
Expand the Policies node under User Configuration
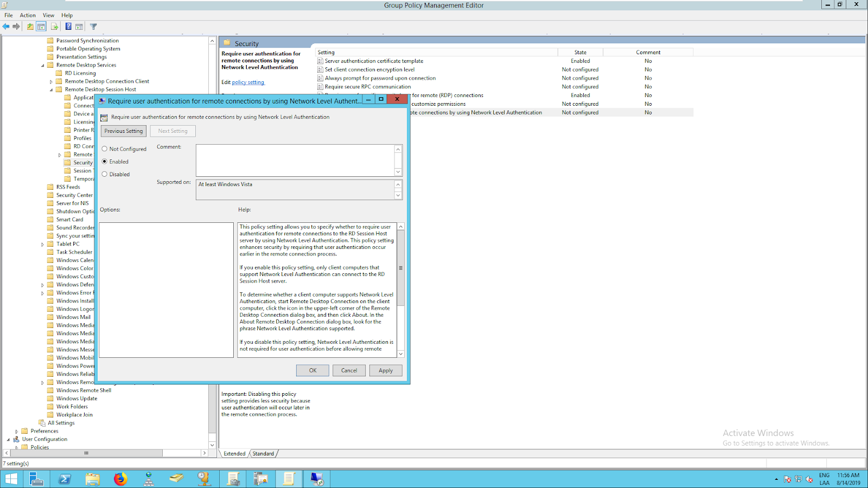(17, 448)
